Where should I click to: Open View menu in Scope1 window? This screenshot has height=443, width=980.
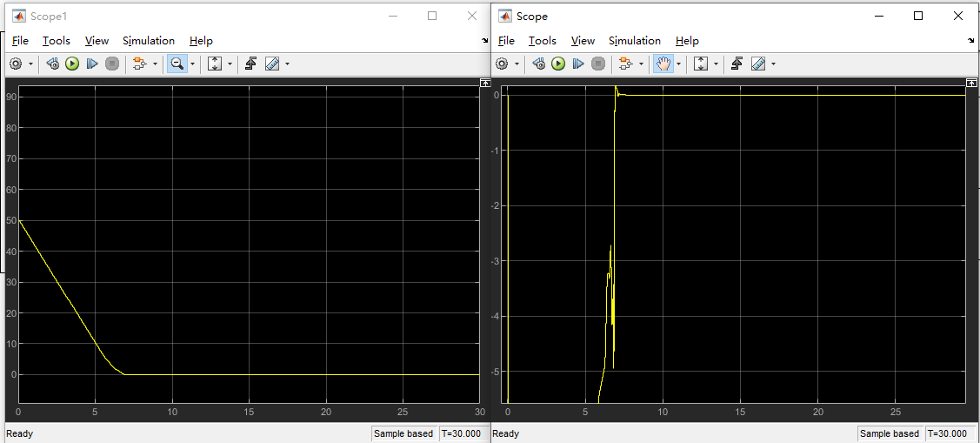coord(97,41)
